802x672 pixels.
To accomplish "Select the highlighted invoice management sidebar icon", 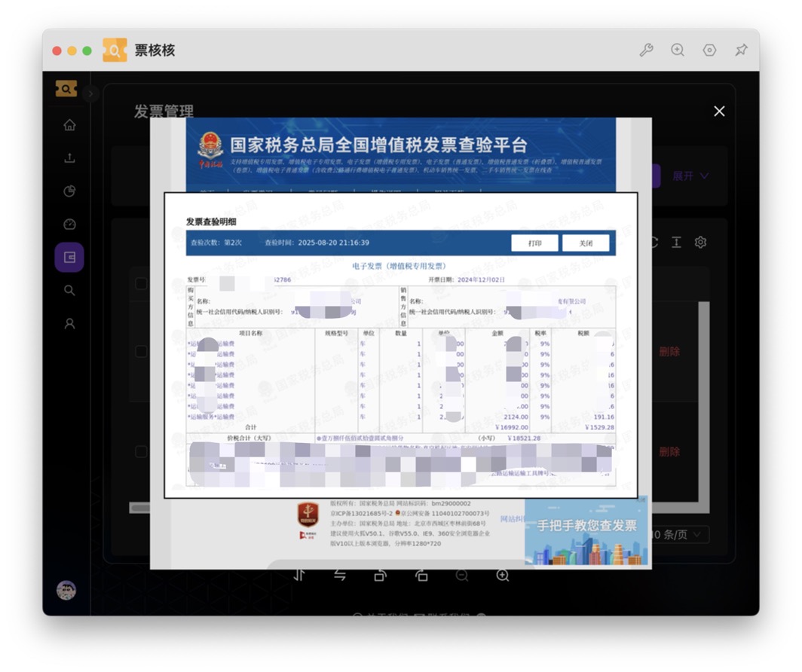I will pyautogui.click(x=69, y=257).
